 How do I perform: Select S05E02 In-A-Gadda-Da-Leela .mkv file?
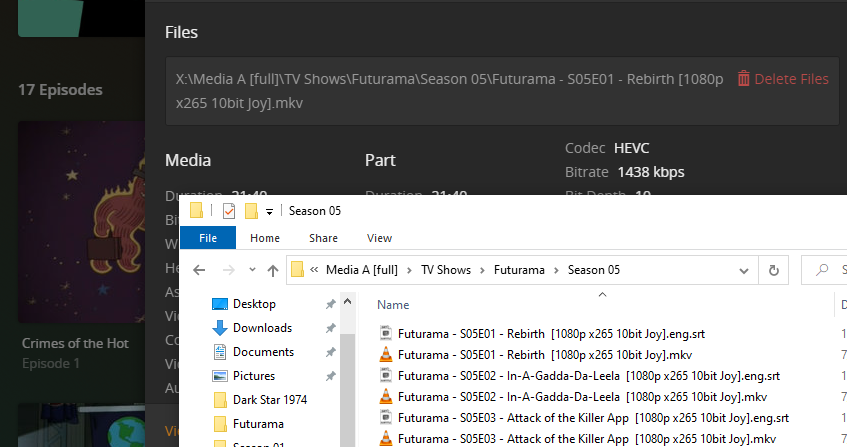582,397
